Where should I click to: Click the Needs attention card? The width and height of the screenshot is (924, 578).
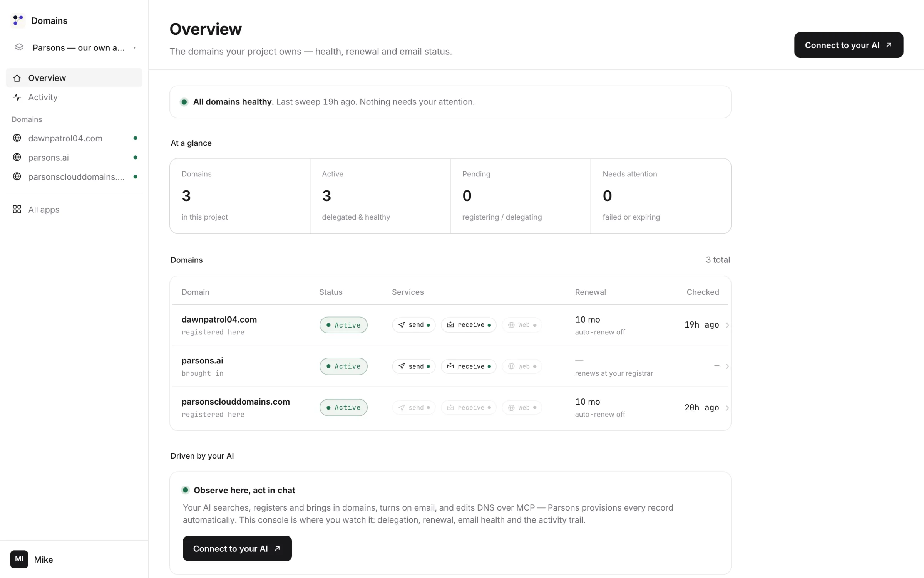[x=661, y=196]
